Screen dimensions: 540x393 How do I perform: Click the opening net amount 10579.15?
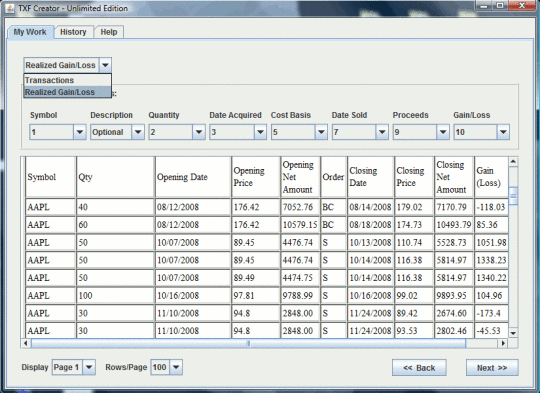[x=300, y=225]
